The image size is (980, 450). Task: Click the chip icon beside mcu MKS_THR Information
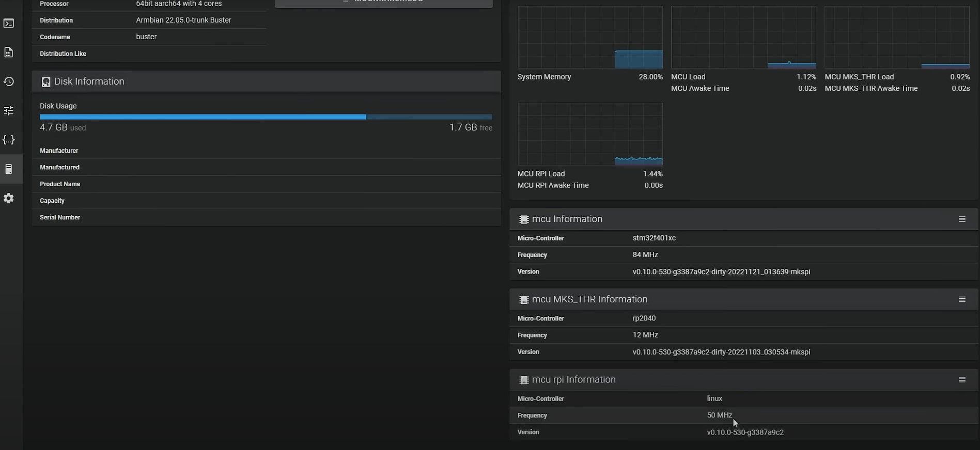pyautogui.click(x=524, y=300)
